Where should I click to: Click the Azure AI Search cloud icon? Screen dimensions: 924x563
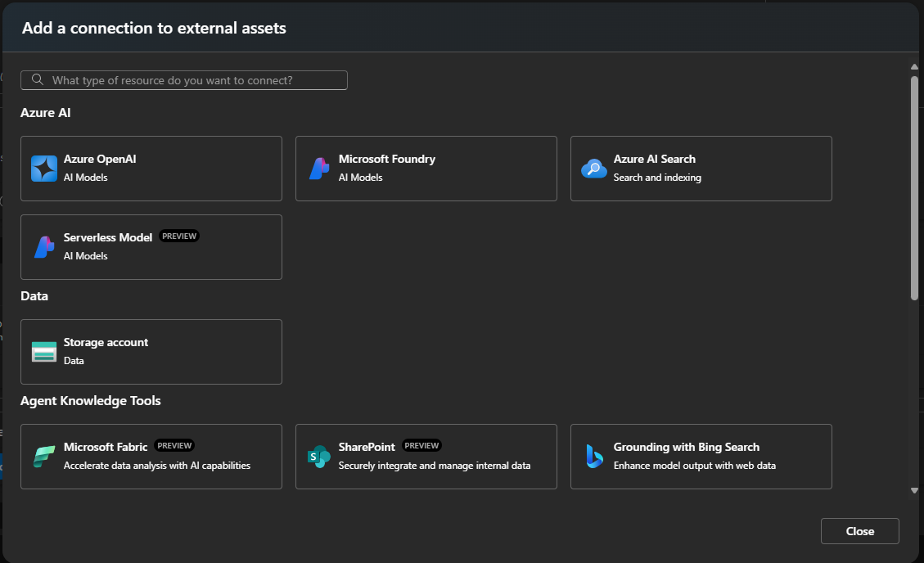tap(593, 169)
